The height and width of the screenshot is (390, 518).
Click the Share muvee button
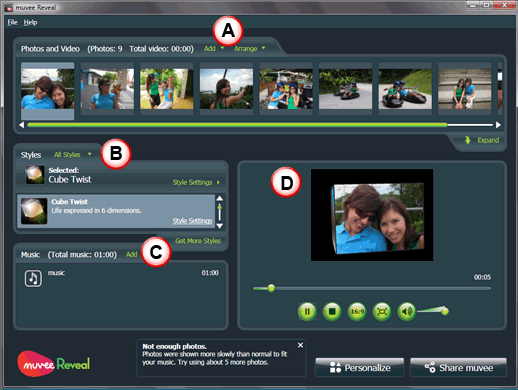pos(458,368)
